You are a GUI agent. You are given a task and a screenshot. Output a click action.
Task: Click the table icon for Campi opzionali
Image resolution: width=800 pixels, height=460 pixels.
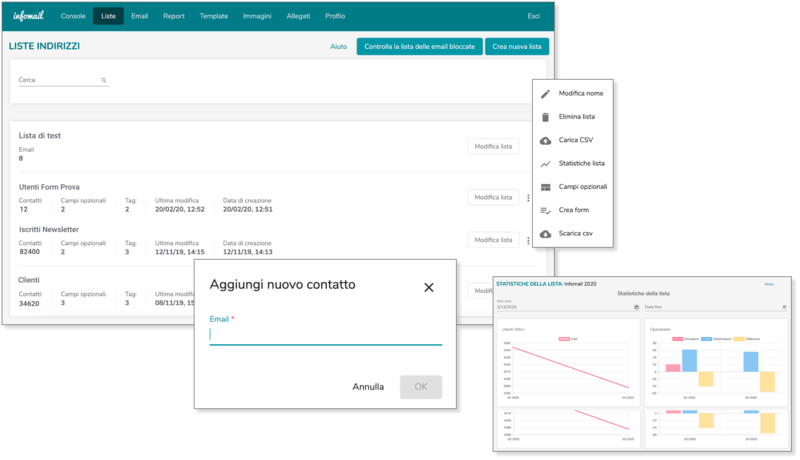(545, 187)
